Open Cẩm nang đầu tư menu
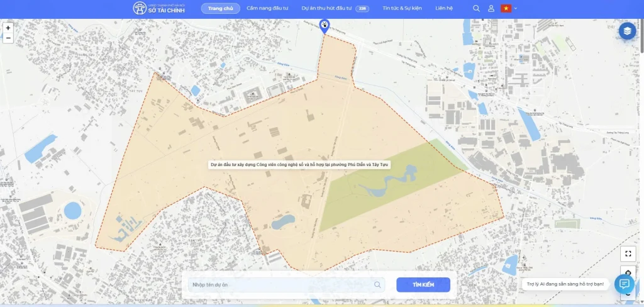The height and width of the screenshot is (307, 644). [267, 8]
